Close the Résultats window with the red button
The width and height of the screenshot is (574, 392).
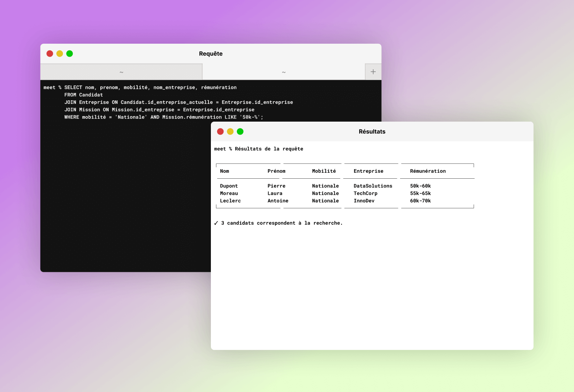click(x=220, y=131)
